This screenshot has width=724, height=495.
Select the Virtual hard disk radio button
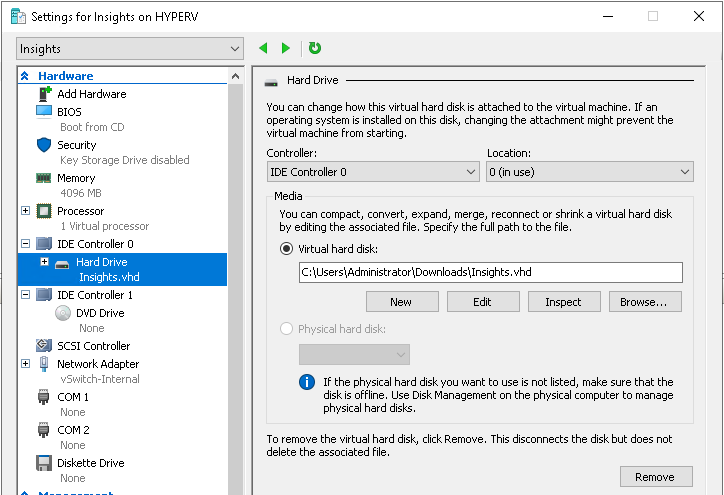pyautogui.click(x=287, y=249)
